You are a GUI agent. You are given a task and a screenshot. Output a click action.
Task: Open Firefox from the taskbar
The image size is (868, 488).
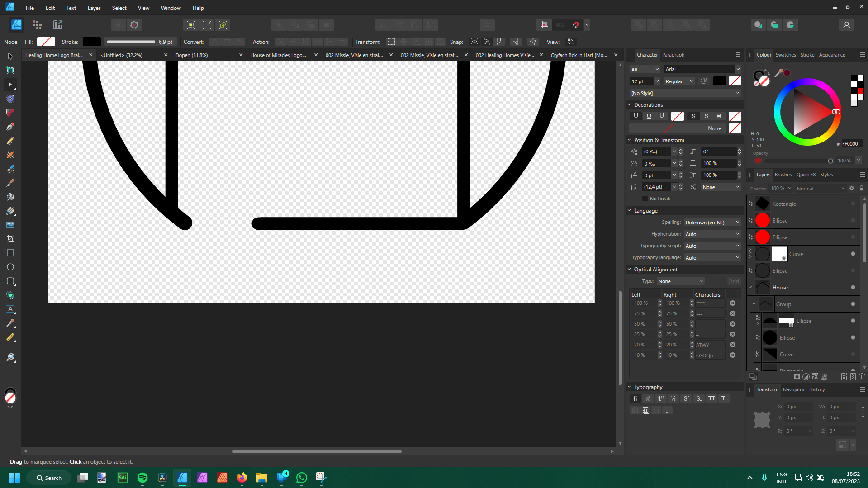click(242, 478)
